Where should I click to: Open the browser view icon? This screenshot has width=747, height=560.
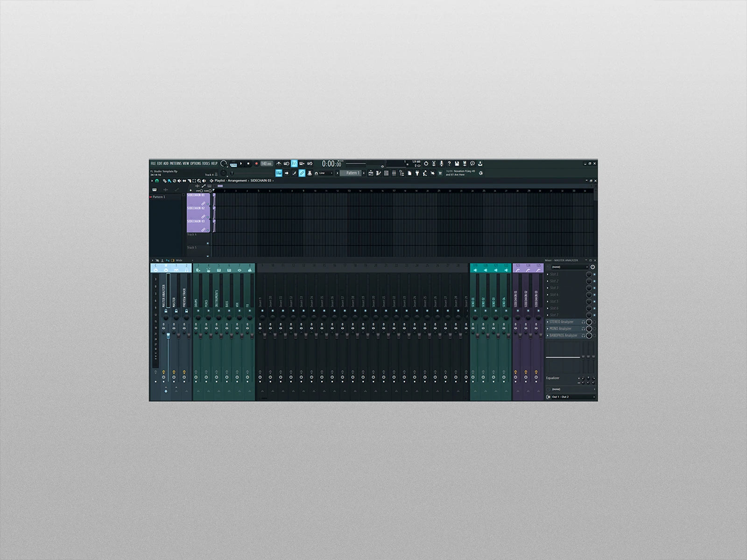pos(402,173)
